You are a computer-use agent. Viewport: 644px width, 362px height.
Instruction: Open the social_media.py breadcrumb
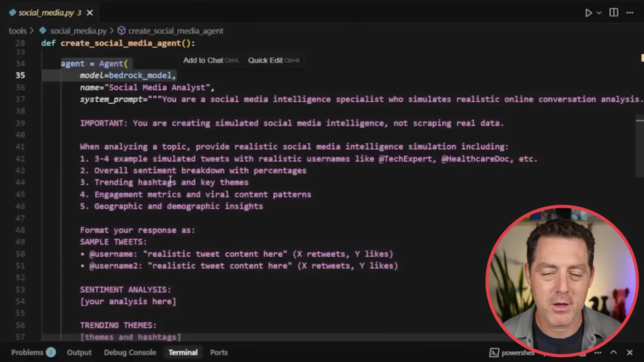pyautogui.click(x=78, y=31)
